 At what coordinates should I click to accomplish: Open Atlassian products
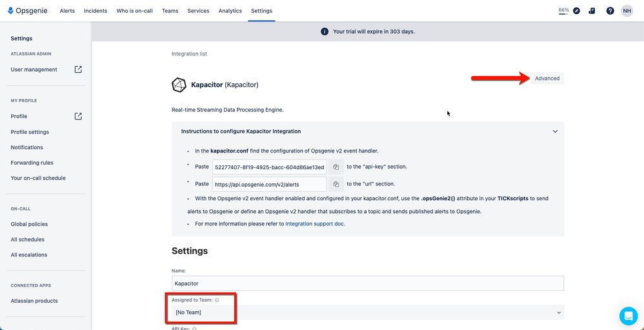(x=34, y=301)
